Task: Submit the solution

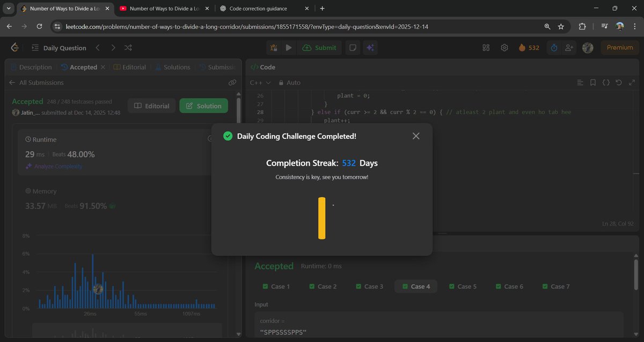Action: (x=320, y=48)
